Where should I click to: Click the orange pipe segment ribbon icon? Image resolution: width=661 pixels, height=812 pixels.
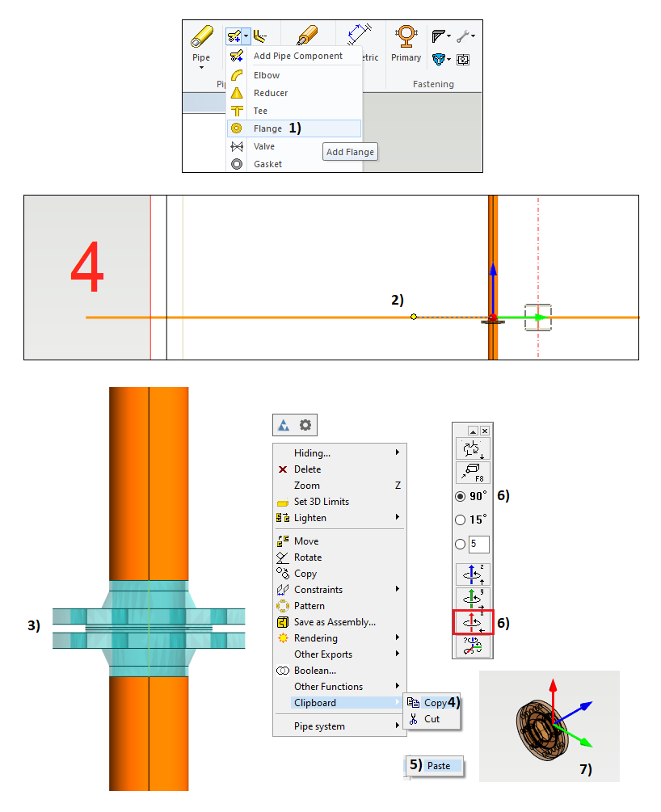[307, 36]
